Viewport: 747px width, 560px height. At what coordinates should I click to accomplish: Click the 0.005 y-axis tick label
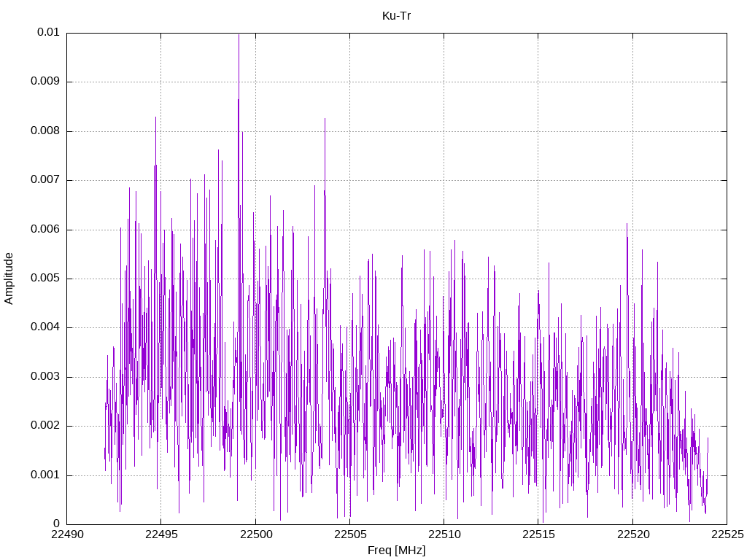click(x=45, y=278)
